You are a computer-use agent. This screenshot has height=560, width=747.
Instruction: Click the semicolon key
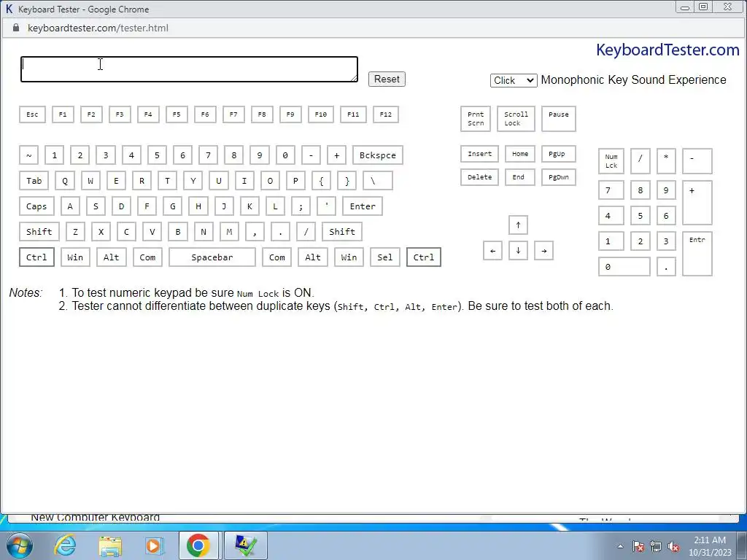[301, 206]
